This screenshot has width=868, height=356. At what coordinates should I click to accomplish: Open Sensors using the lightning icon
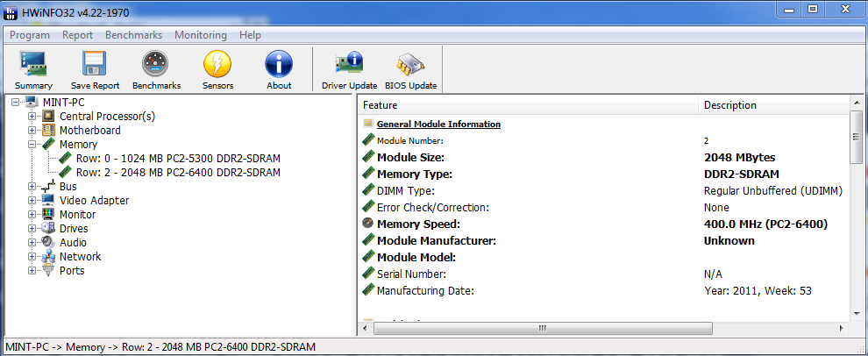pos(217,64)
